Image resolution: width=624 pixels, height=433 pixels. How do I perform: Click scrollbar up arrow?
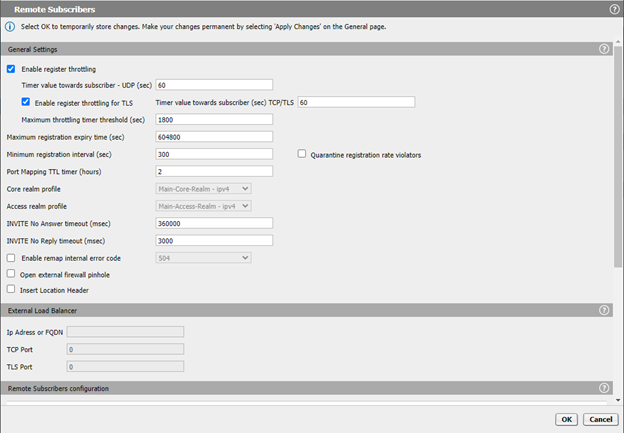(618, 41)
